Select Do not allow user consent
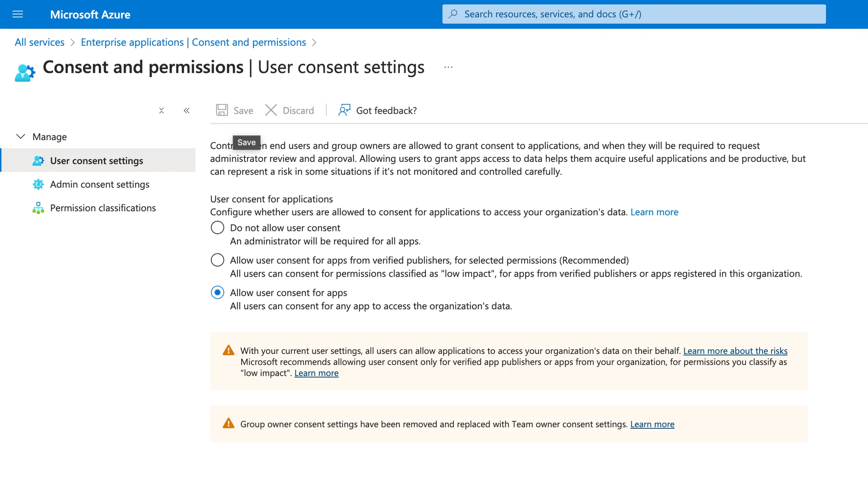This screenshot has width=868, height=494. [217, 228]
